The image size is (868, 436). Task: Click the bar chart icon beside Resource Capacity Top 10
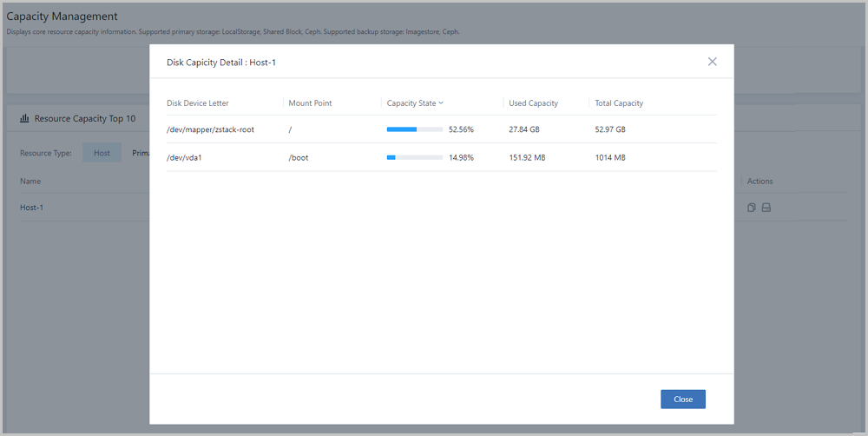[x=24, y=118]
